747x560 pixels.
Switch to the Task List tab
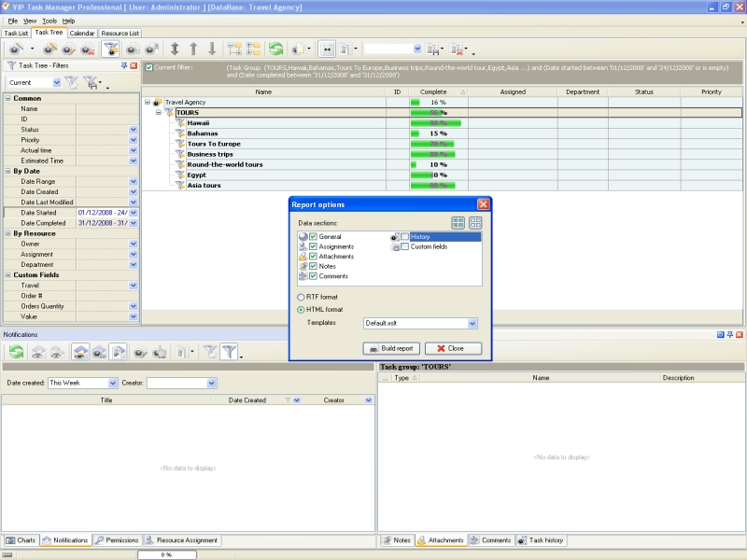tap(16, 34)
